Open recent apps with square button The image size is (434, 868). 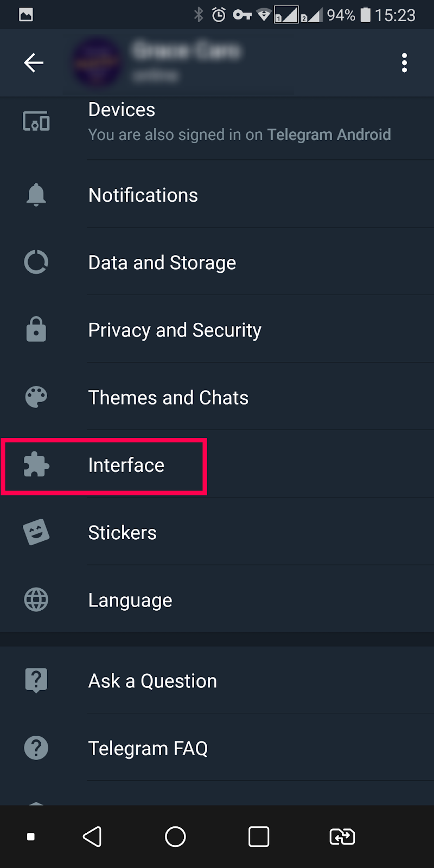259,837
